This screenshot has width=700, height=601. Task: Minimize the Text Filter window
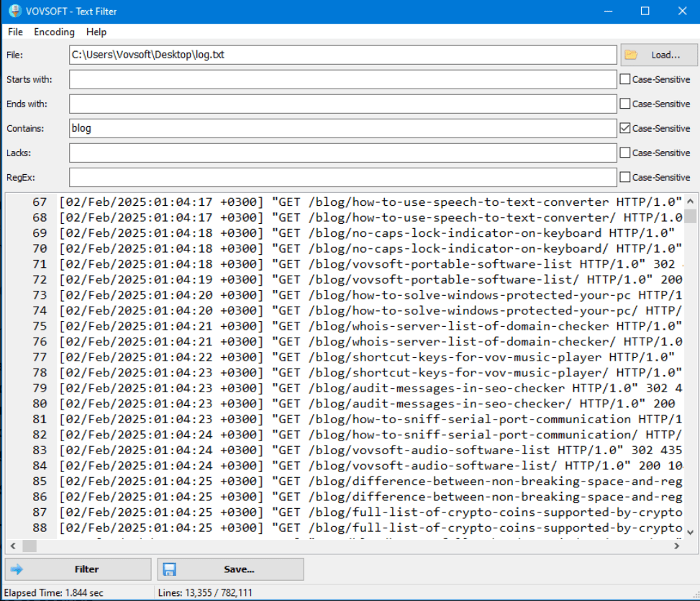[x=608, y=11]
